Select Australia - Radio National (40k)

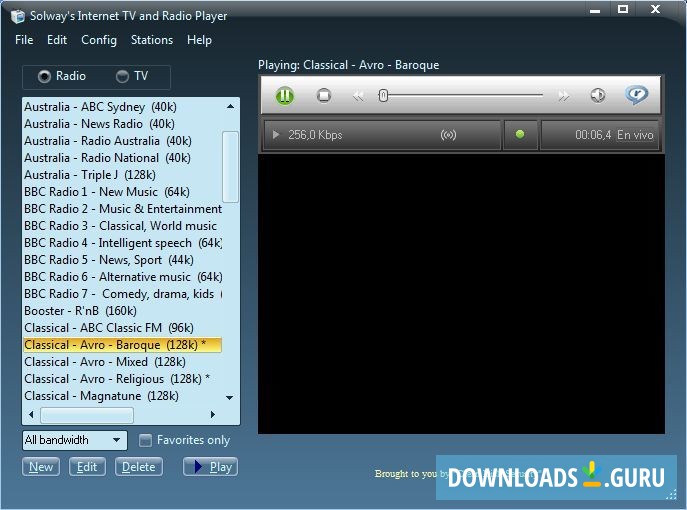pos(123,158)
